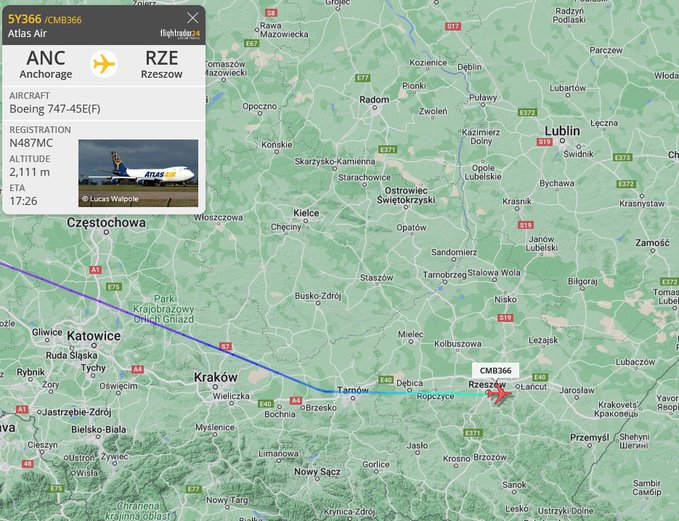
Task: Click the flightradar24 logo
Action: point(180,34)
